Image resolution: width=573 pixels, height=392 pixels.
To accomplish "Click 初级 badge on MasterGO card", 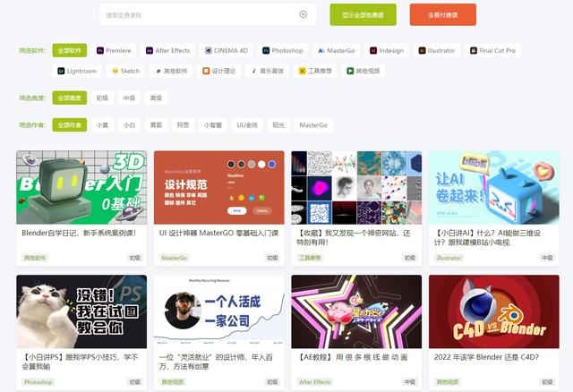I will 272,258.
